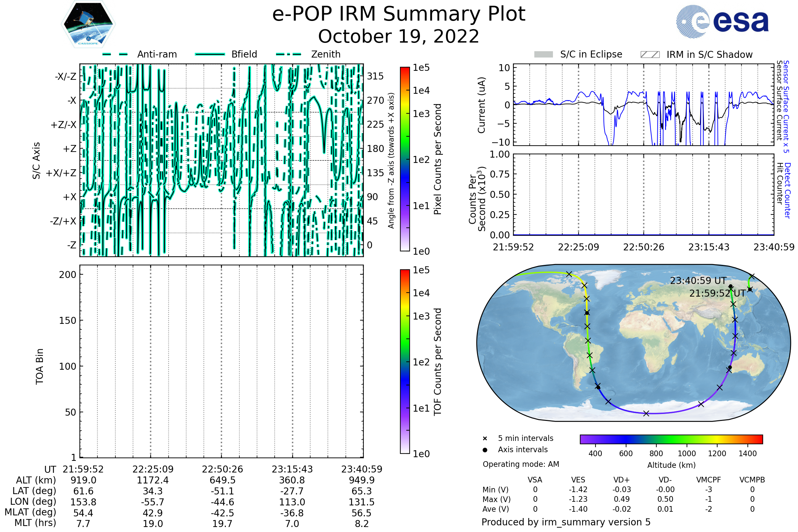Click the 'Detect Counter' blue label
798x532 pixels.
coord(787,191)
